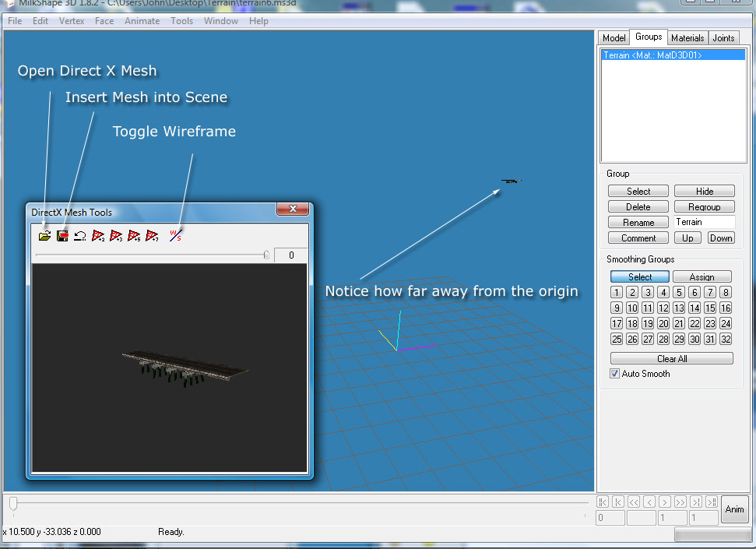
Task: Click the Groups tab
Action: [x=649, y=37]
